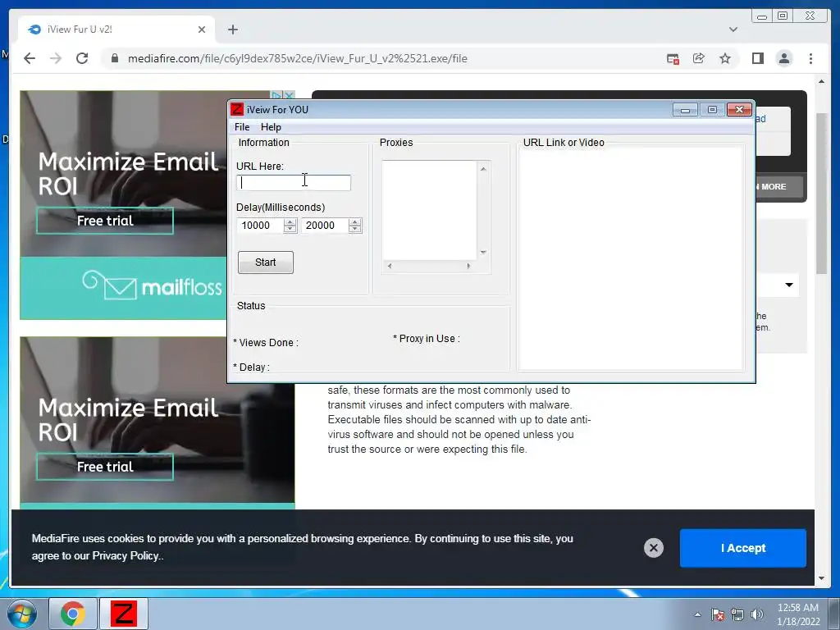Select the iView Fur U v2! tab
Screen dimensions: 840x630
click(116, 30)
